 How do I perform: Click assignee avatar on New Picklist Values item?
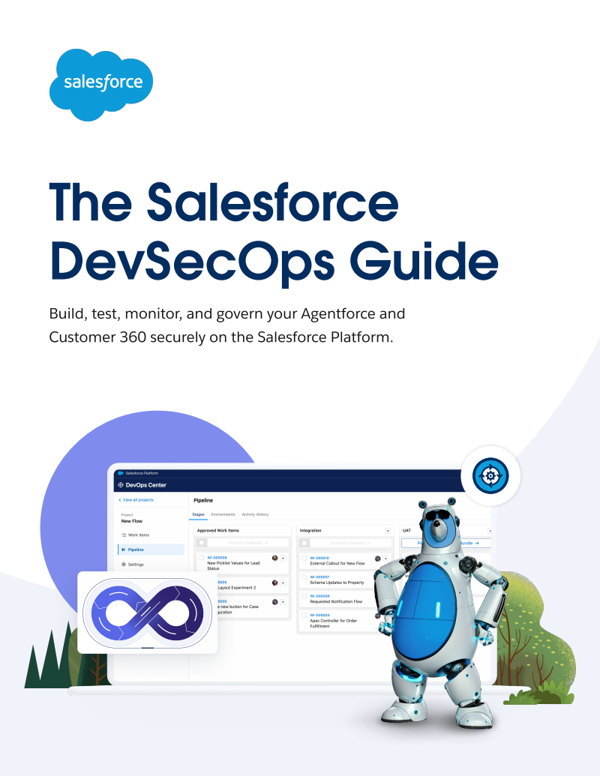[x=275, y=558]
